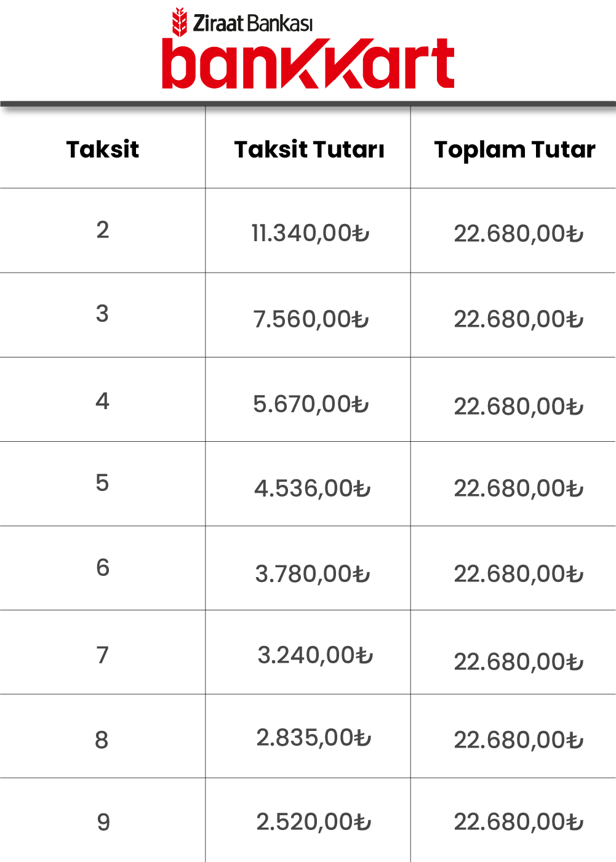
Task: Click the 2 installment row number
Action: (103, 229)
